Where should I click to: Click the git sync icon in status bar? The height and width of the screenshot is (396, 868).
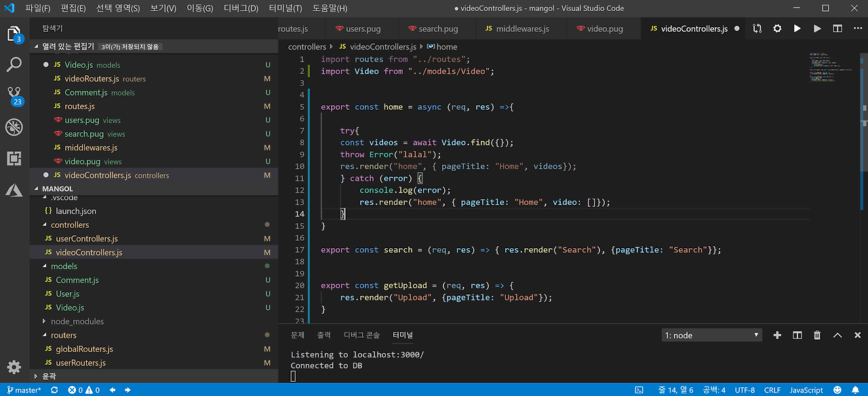pyautogui.click(x=53, y=390)
